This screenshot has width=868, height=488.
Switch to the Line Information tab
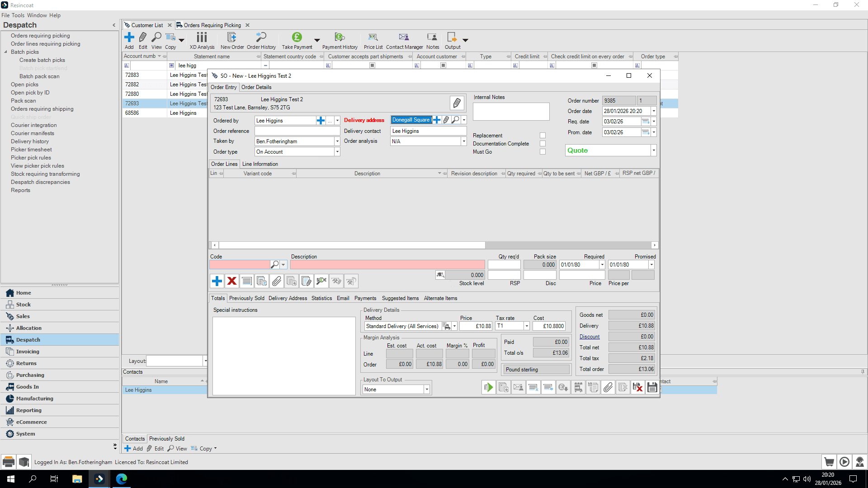point(260,164)
